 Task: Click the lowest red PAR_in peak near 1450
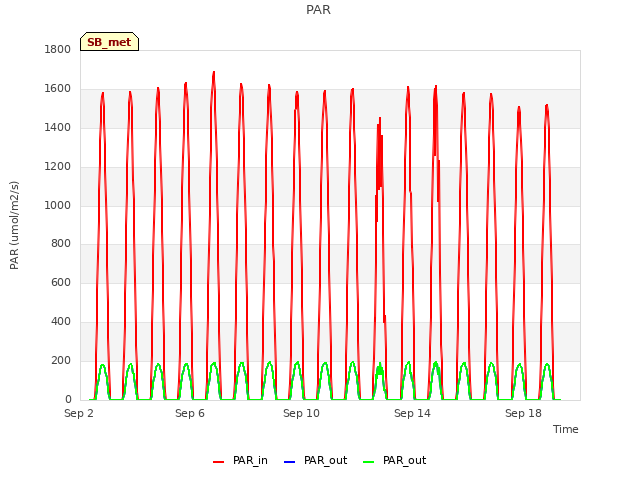(x=380, y=118)
